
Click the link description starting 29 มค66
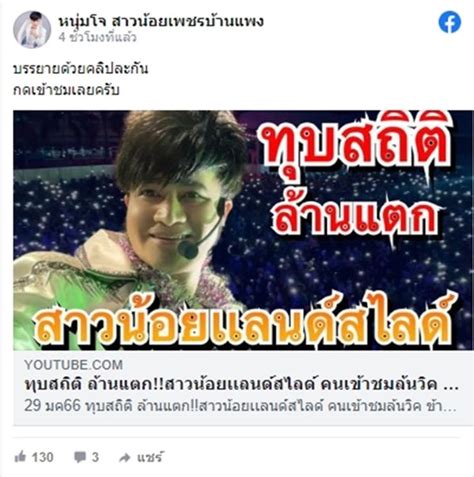(x=240, y=406)
